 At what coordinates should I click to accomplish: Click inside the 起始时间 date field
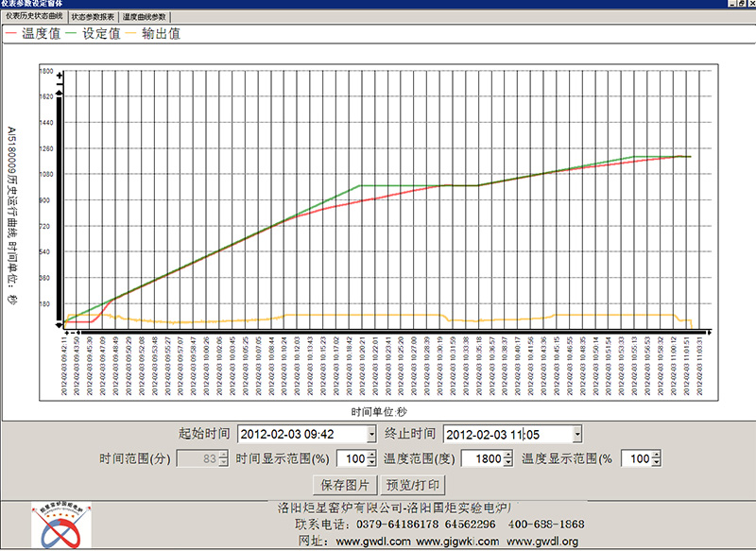[x=293, y=435]
